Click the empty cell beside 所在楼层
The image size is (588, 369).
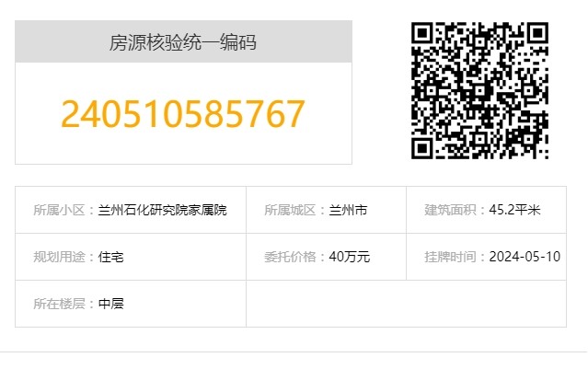click(406, 304)
